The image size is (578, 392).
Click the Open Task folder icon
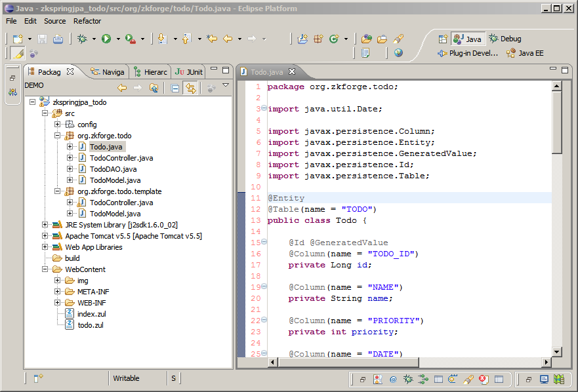(382, 39)
